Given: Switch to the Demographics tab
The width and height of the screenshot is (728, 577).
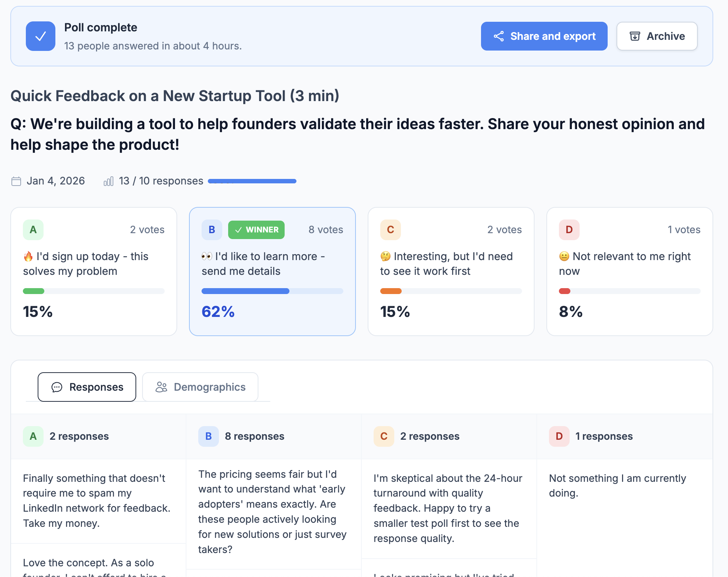Looking at the screenshot, I should (x=200, y=387).
